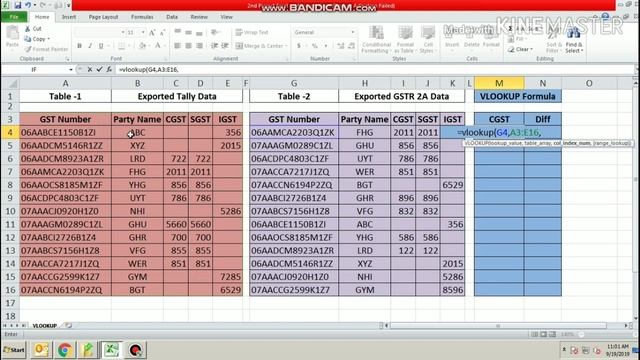The image size is (640, 360).
Task: Open the File tab
Action: [x=14, y=17]
